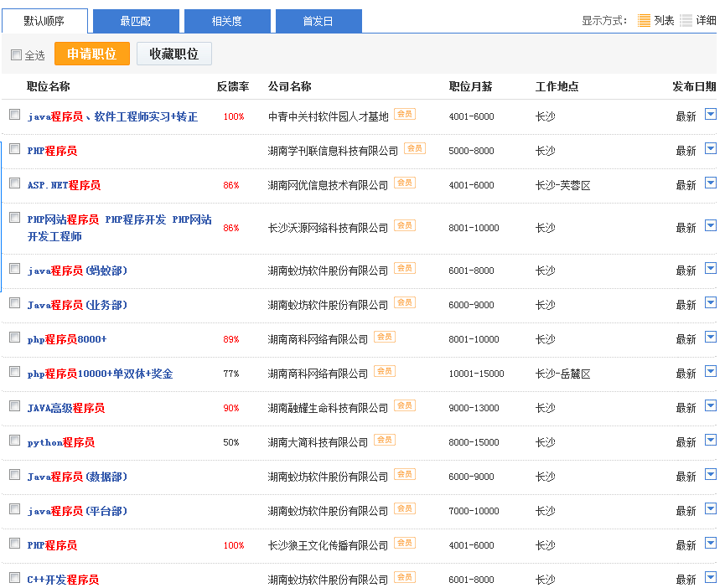725x588 pixels.
Task: Switch to the 默认顺序 tab
Action: click(44, 21)
